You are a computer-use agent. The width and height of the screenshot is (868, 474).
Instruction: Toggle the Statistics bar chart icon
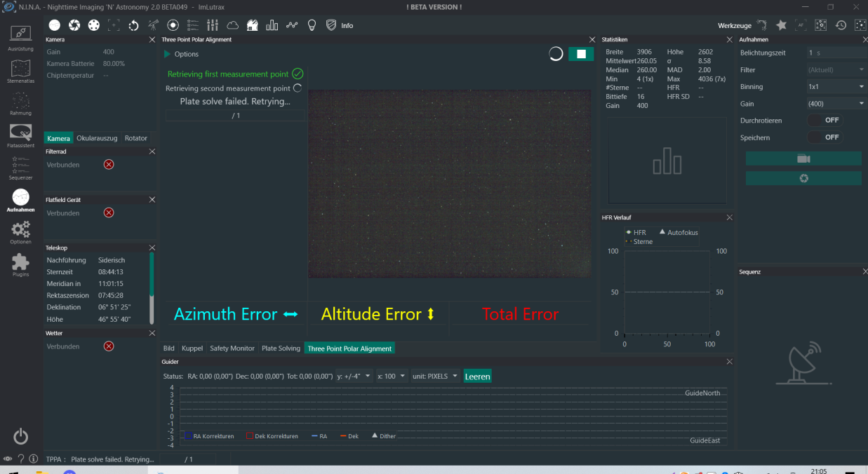pyautogui.click(x=272, y=25)
